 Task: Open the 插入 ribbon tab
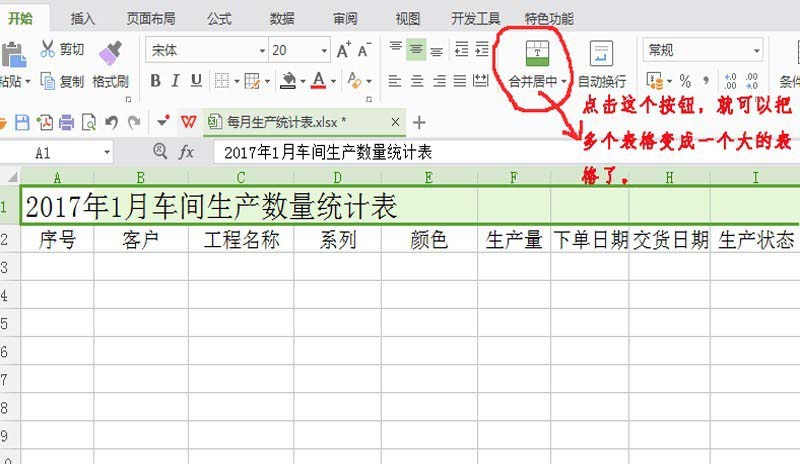83,18
